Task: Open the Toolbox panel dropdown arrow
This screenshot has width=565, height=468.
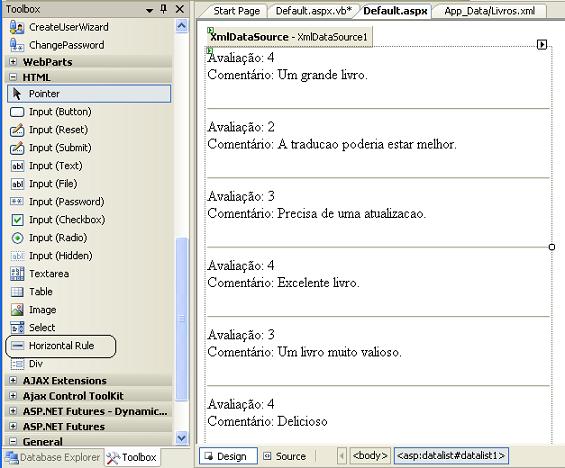Action: (150, 10)
